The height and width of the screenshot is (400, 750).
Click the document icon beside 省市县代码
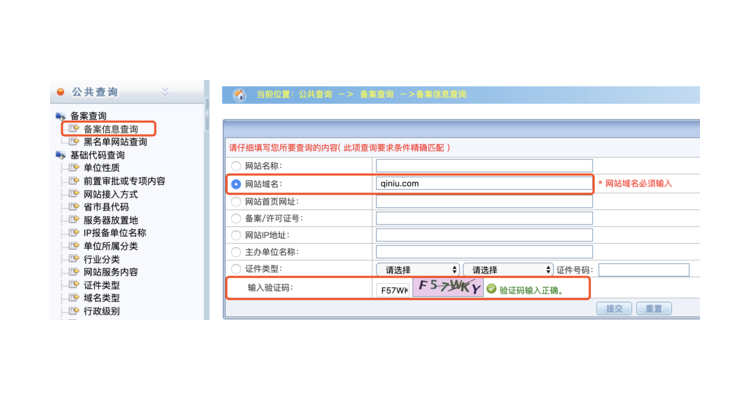click(74, 206)
